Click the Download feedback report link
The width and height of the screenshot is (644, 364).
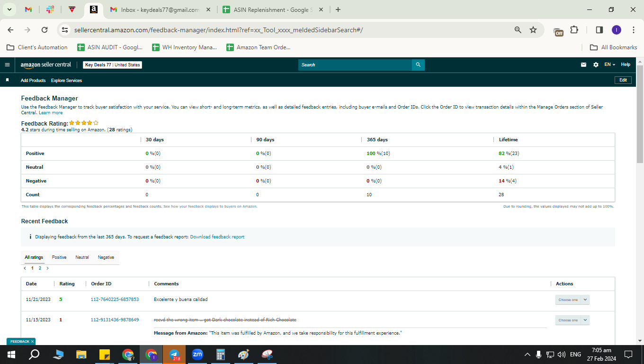click(217, 237)
